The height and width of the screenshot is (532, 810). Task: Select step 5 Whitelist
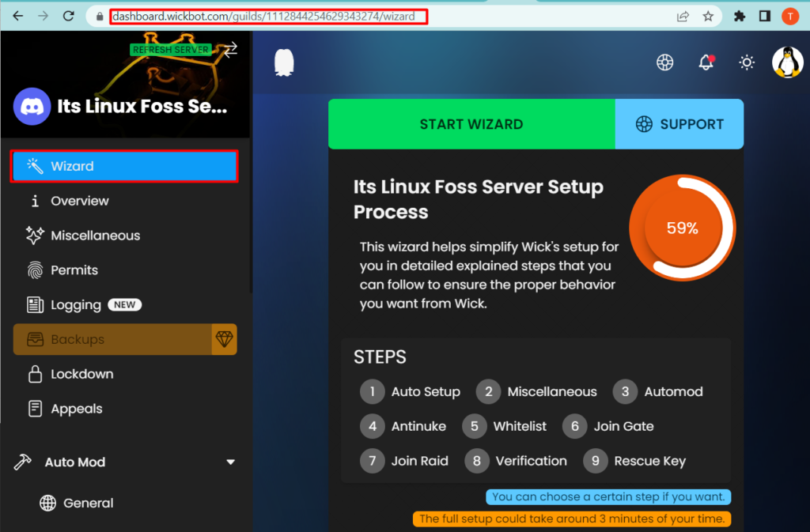pos(504,426)
